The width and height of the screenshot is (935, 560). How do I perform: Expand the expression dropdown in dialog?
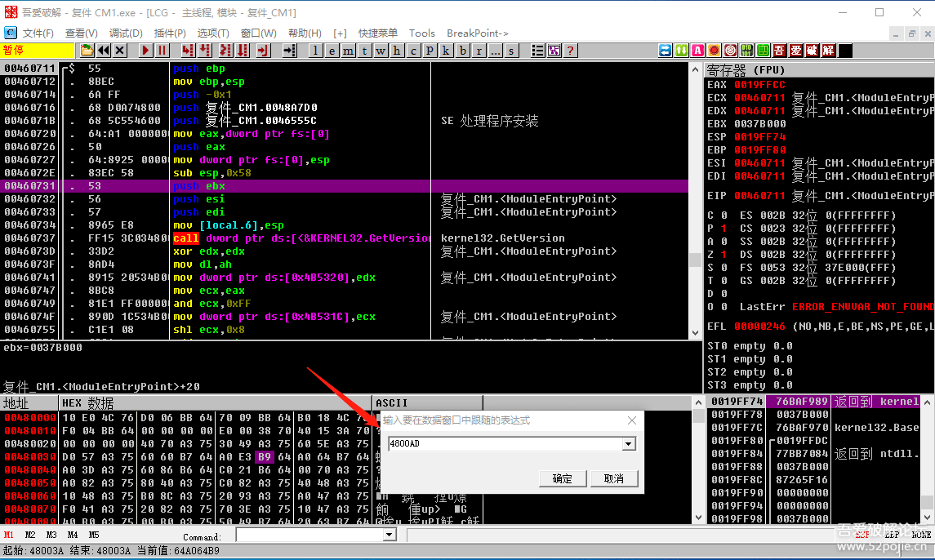(x=628, y=444)
